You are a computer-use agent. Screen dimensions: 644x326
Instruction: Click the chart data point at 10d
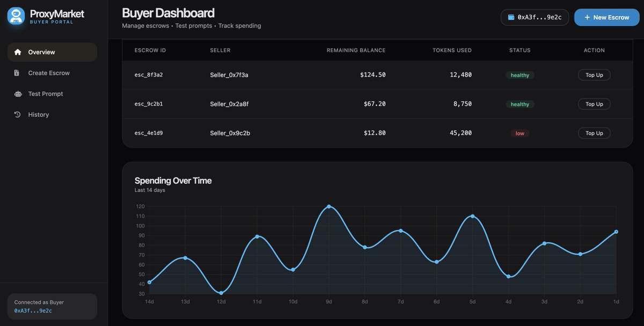293,269
